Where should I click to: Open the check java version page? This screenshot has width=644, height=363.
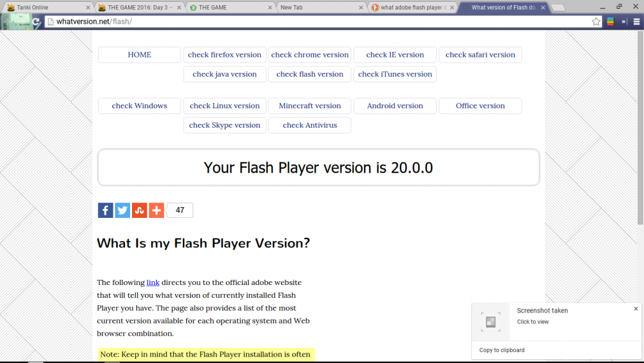225,74
